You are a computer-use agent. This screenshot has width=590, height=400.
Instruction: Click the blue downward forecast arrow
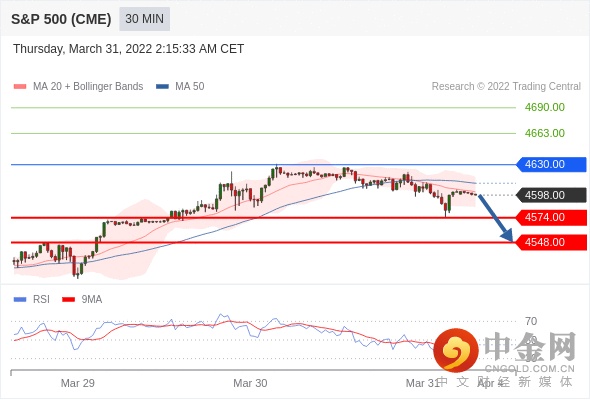click(x=496, y=218)
